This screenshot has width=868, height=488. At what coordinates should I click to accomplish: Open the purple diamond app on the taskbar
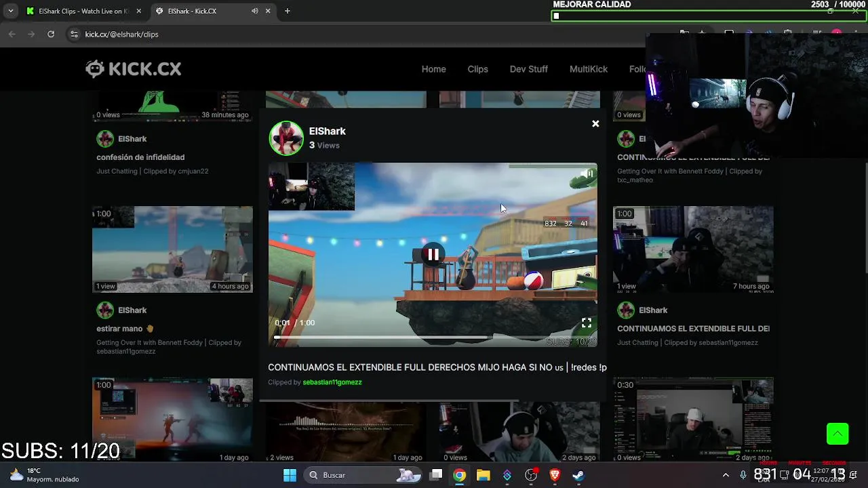(507, 475)
